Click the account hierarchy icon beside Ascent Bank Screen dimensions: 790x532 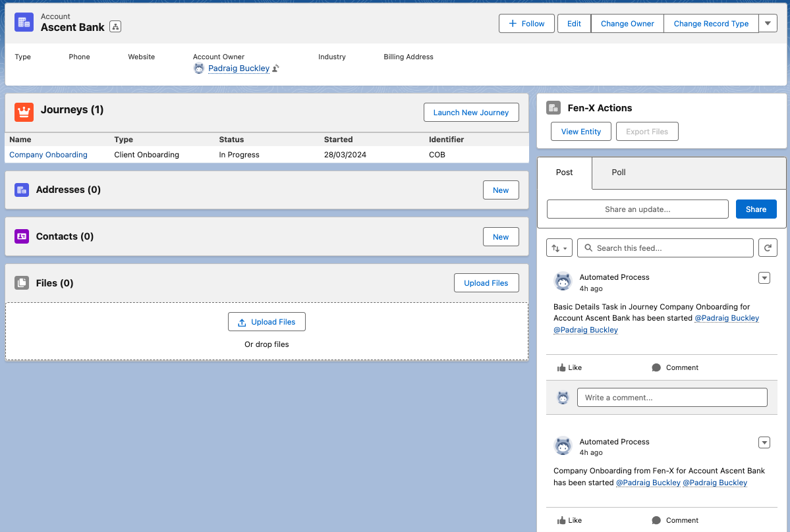click(x=115, y=26)
